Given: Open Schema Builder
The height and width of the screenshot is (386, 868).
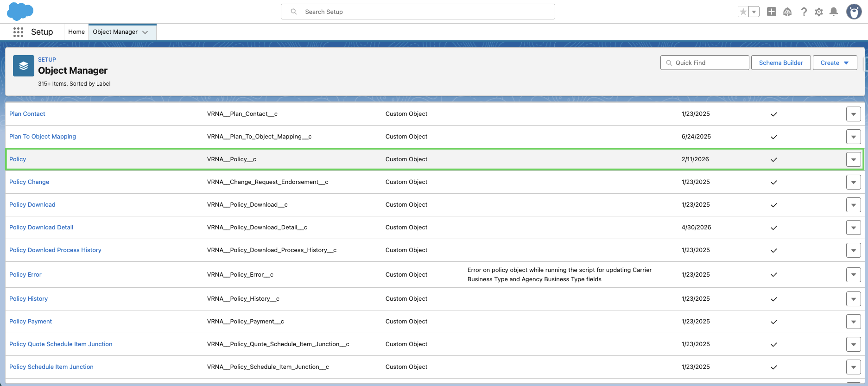Looking at the screenshot, I should (x=781, y=63).
